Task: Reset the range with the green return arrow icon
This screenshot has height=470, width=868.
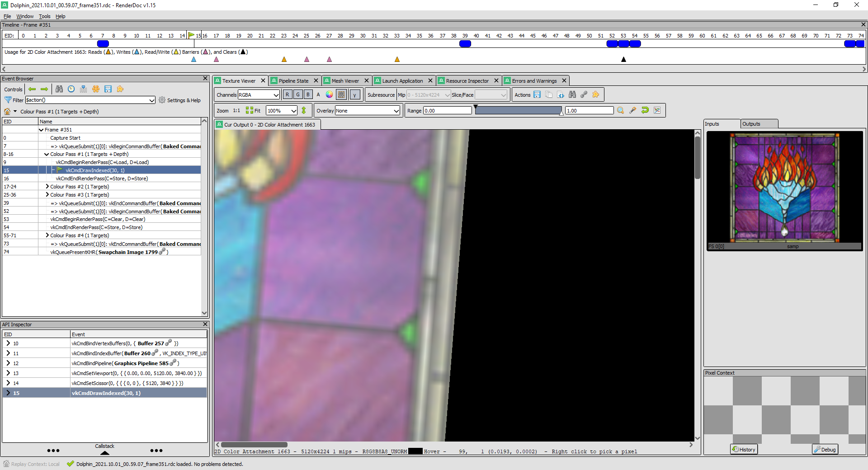Action: tap(645, 110)
